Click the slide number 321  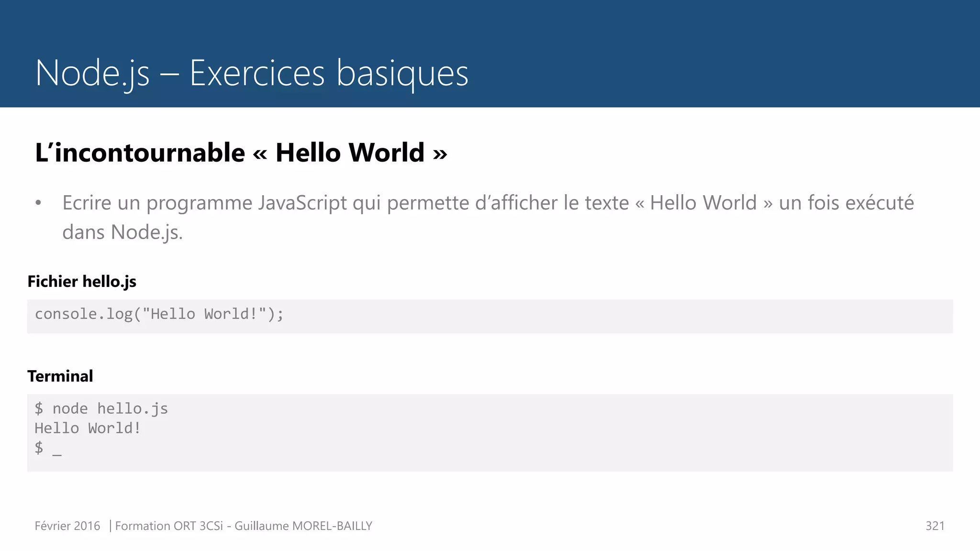935,526
